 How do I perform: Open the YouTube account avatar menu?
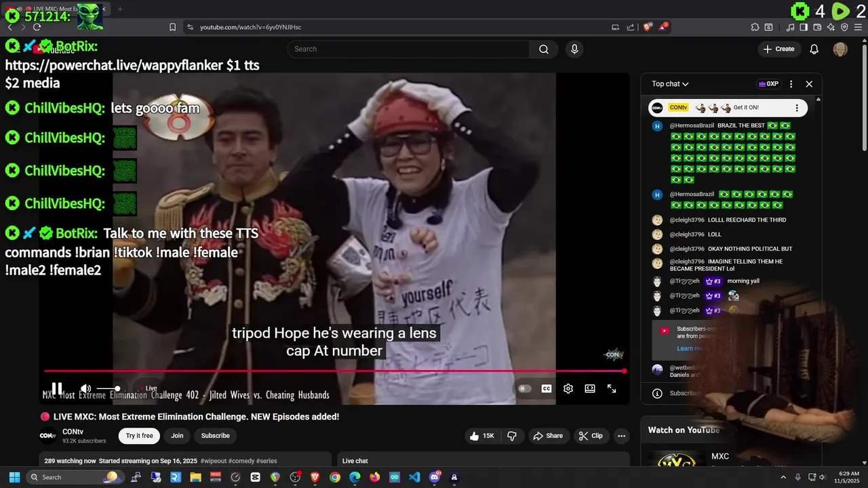[840, 49]
